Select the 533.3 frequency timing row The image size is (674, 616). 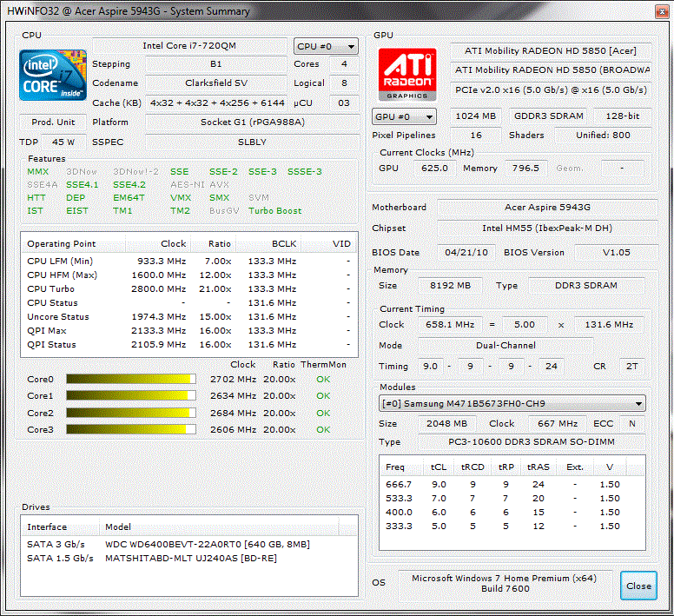point(512,498)
